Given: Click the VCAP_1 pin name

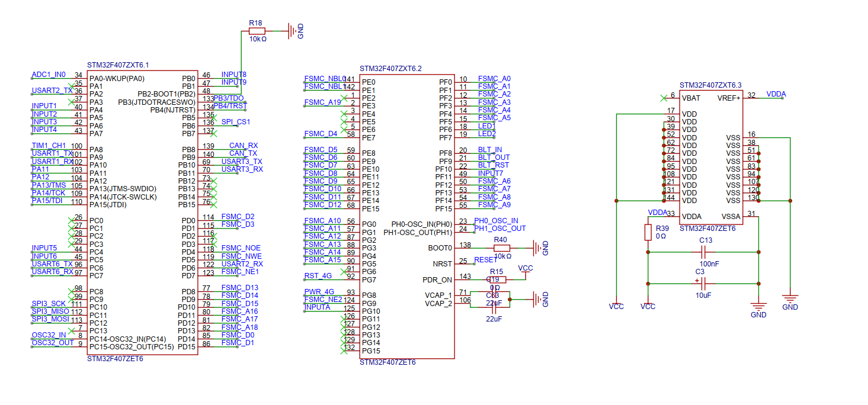Looking at the screenshot, I should tap(438, 295).
